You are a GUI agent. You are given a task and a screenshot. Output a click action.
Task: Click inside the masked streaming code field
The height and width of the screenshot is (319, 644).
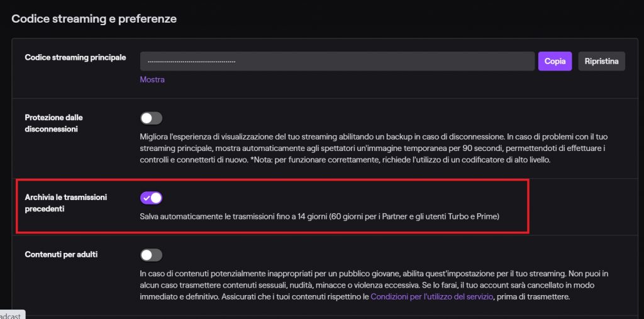336,61
